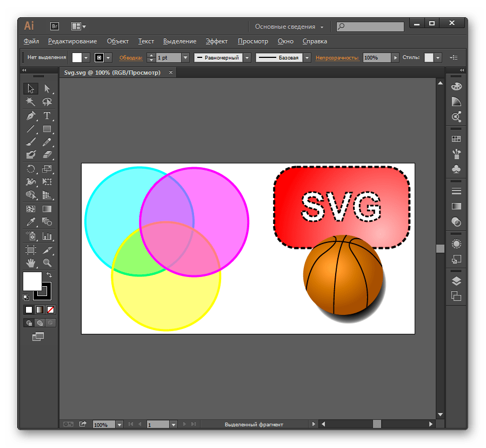486x448 pixels.
Task: Activate the Hand tool
Action: (31, 263)
